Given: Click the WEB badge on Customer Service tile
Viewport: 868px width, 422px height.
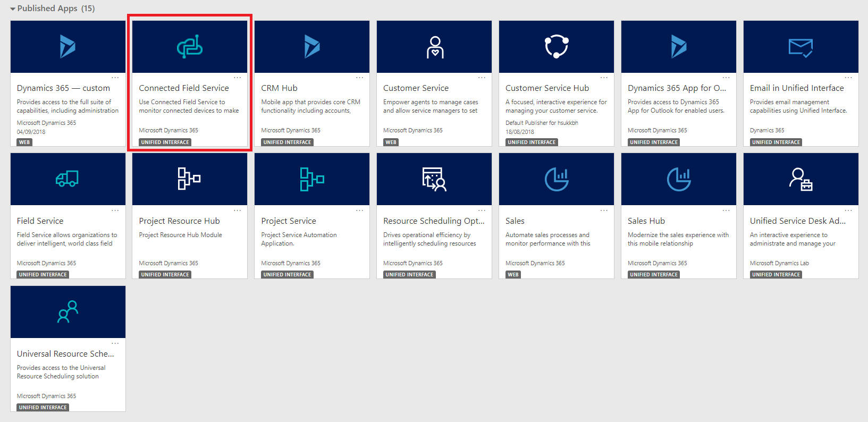Looking at the screenshot, I should (x=391, y=142).
